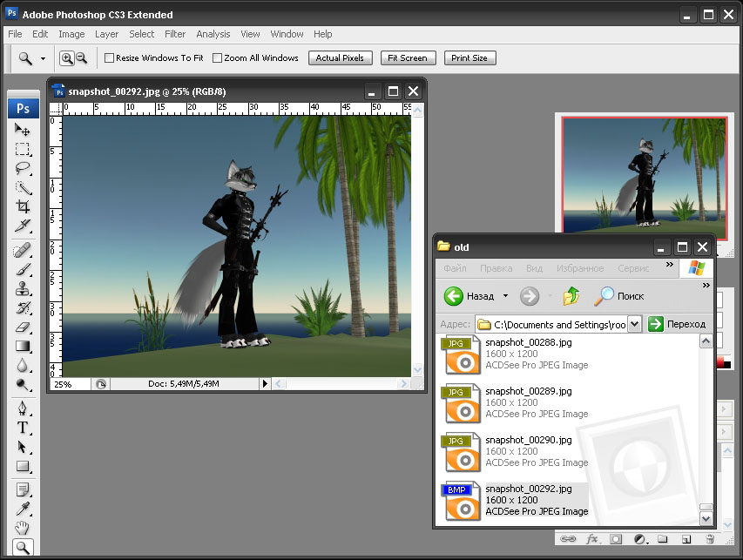The image size is (743, 560).
Task: Select the Lasso tool
Action: click(x=23, y=168)
